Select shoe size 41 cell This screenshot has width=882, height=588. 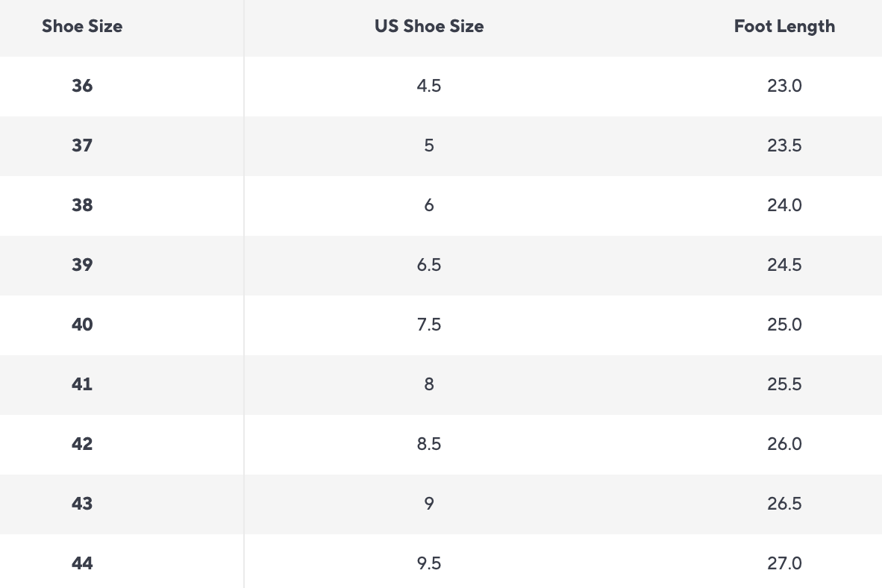click(x=82, y=384)
